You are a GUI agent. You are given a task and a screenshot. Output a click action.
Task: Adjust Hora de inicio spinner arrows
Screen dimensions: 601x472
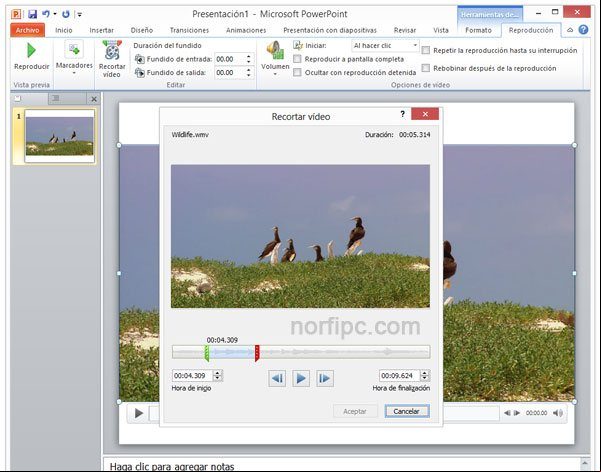pos(217,375)
